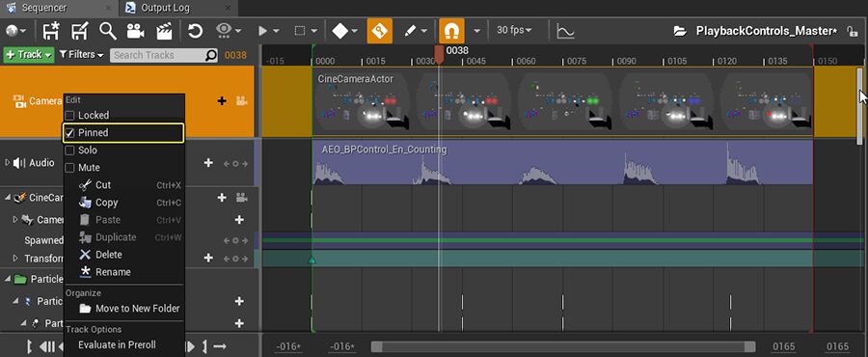868x357 pixels.
Task: Click the plus icon on CineCameraActor row
Action: [222, 197]
